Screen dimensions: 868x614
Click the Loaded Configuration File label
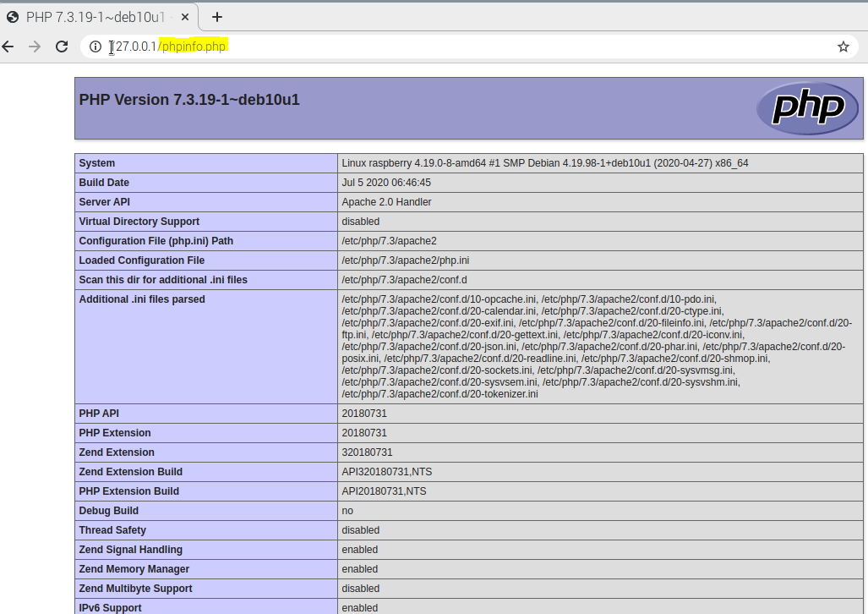coord(142,260)
